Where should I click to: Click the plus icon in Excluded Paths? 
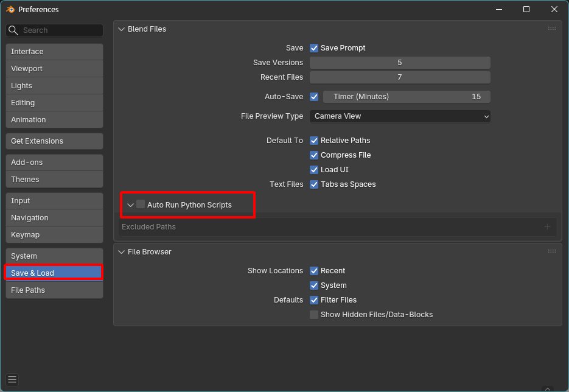(x=547, y=227)
